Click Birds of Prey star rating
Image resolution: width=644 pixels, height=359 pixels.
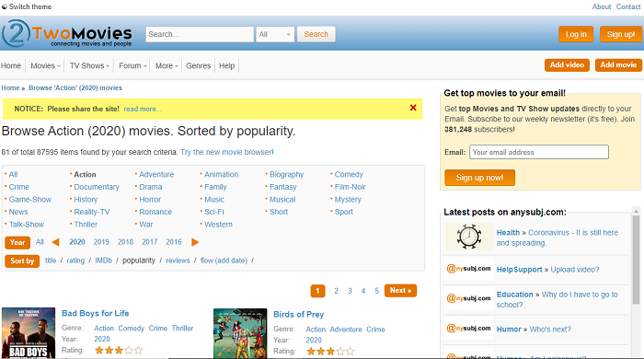pos(330,352)
